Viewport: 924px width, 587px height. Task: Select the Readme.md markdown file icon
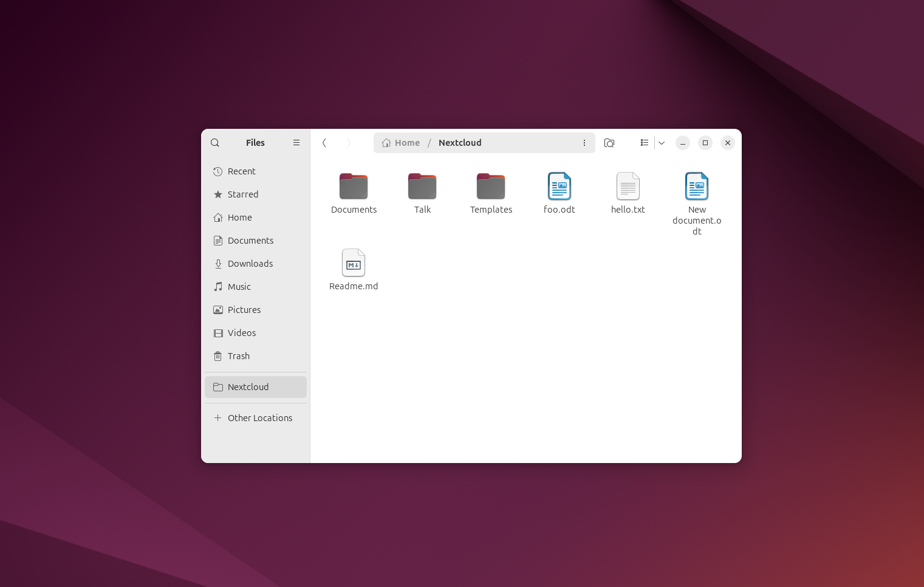pyautogui.click(x=354, y=263)
